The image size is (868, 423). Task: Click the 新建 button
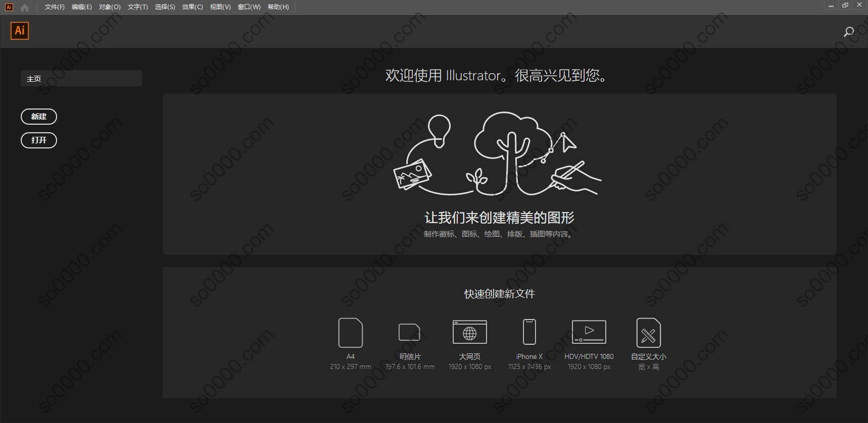pyautogui.click(x=39, y=117)
